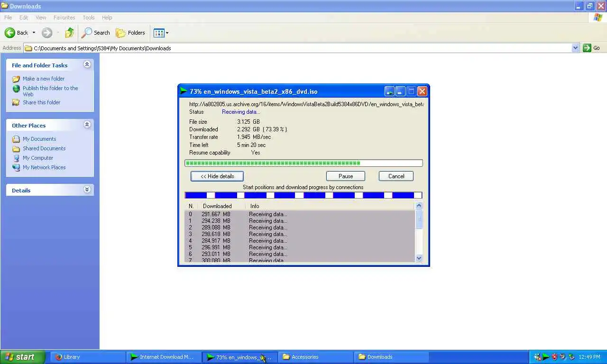Screen dimensions: 607x364
Task: Click the My Network Places icon
Action: pos(16,167)
